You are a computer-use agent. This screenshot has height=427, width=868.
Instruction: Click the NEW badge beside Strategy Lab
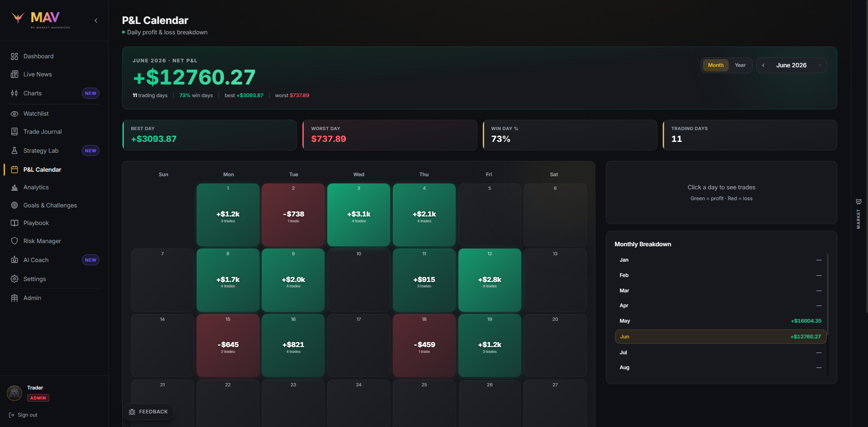90,151
